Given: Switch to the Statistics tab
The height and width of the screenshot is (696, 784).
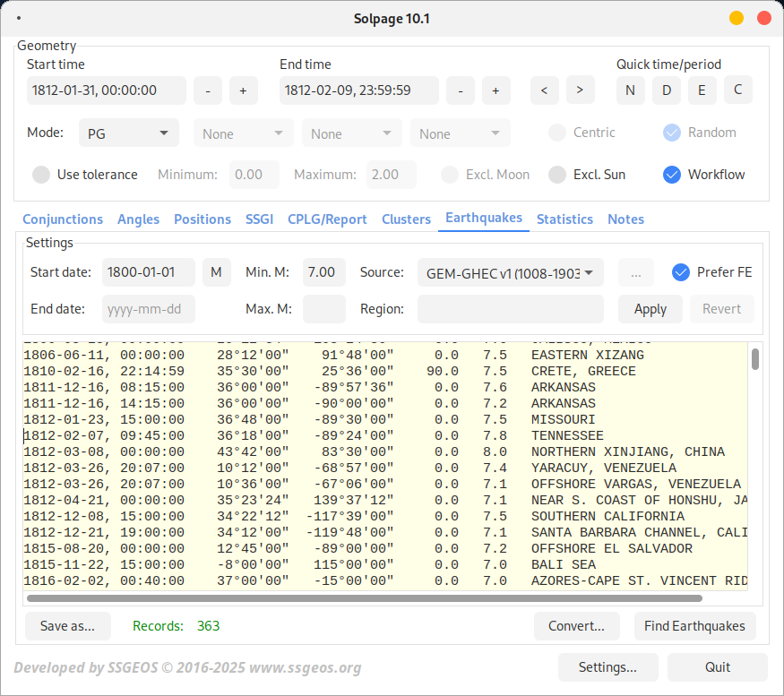Looking at the screenshot, I should pyautogui.click(x=564, y=219).
